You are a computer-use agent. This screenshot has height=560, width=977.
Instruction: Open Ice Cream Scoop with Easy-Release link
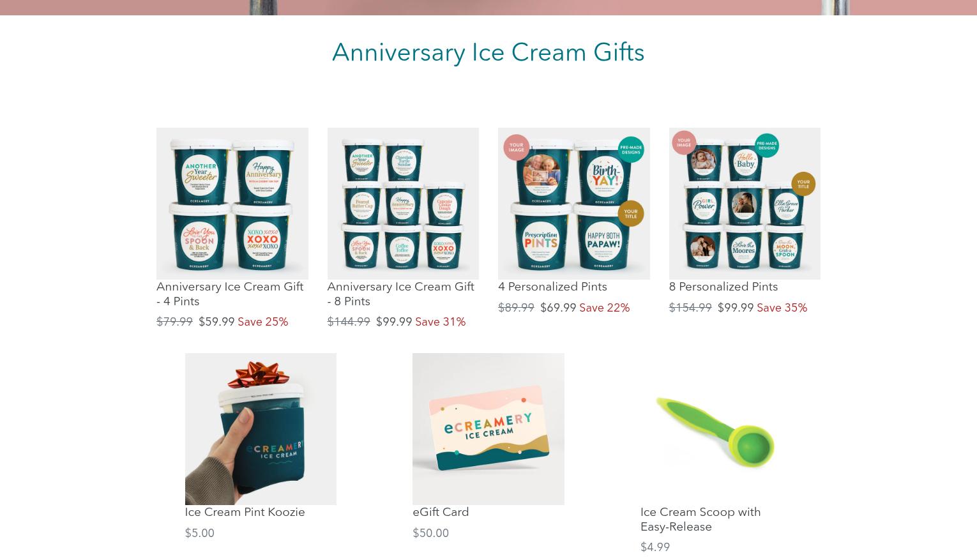click(x=701, y=519)
